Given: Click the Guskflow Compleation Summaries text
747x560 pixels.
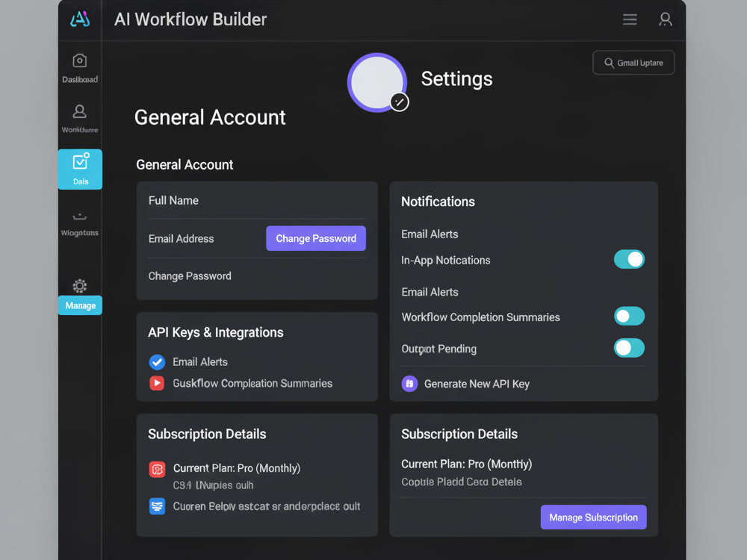Looking at the screenshot, I should 252,383.
